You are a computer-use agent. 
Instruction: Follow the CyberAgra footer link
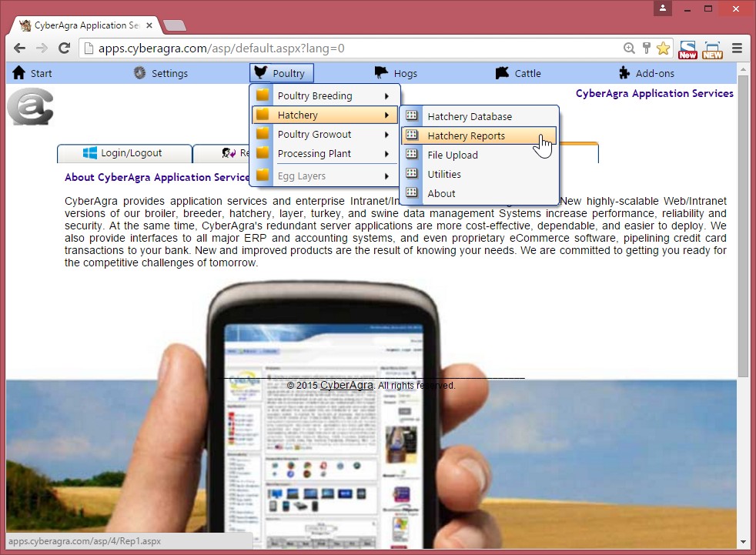pyautogui.click(x=346, y=386)
